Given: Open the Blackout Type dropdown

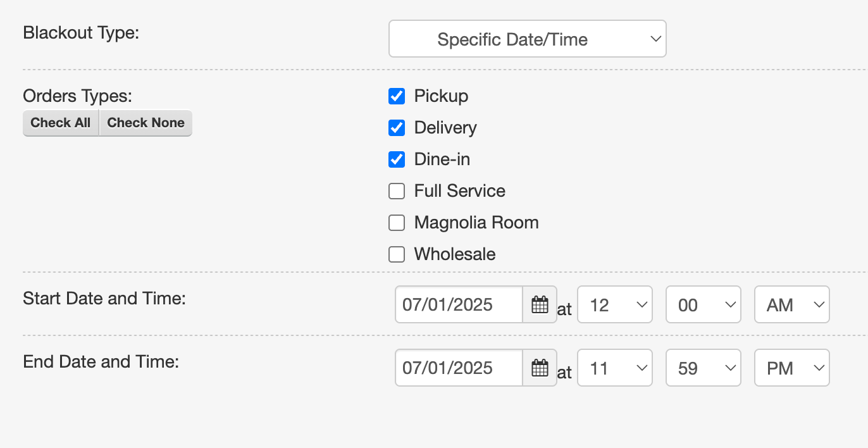Looking at the screenshot, I should (x=528, y=39).
